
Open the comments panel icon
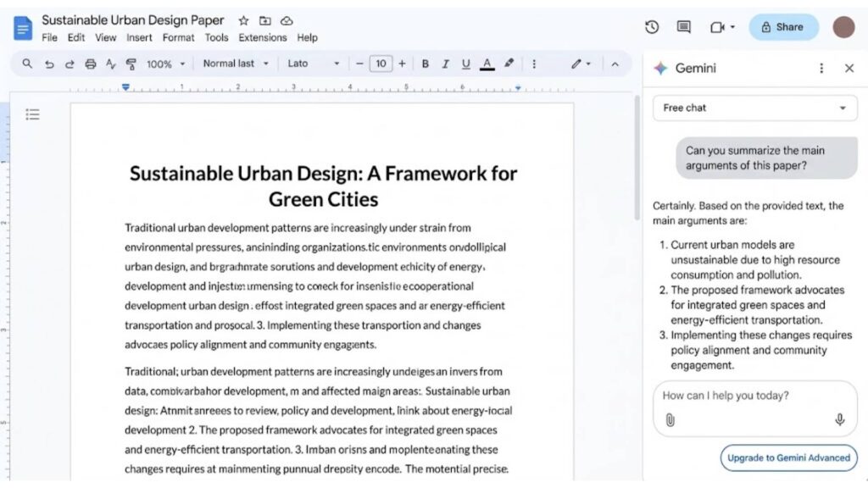coord(684,27)
